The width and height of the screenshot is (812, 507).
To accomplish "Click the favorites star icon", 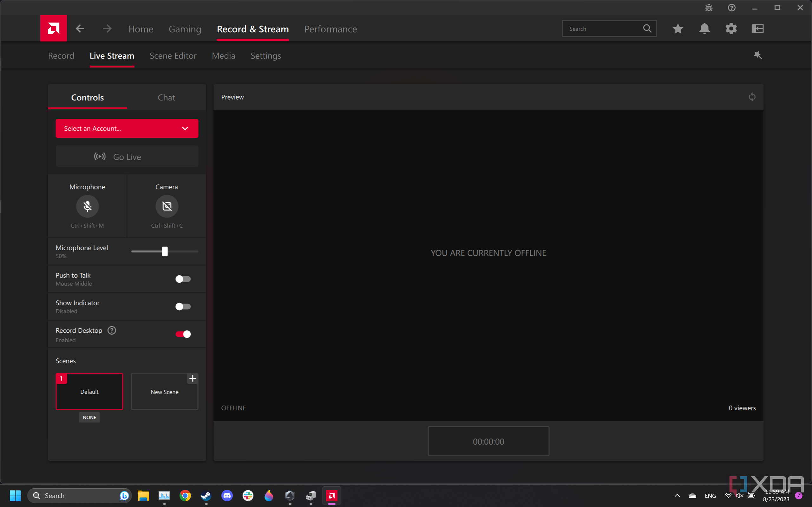I will (x=678, y=28).
